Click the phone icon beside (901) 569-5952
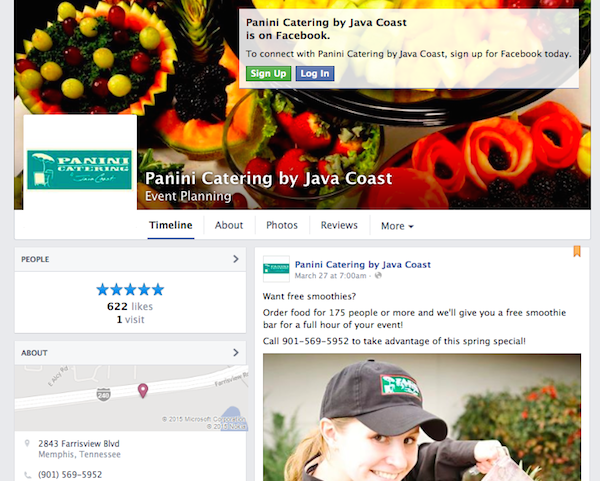The width and height of the screenshot is (600, 481). 27,475
